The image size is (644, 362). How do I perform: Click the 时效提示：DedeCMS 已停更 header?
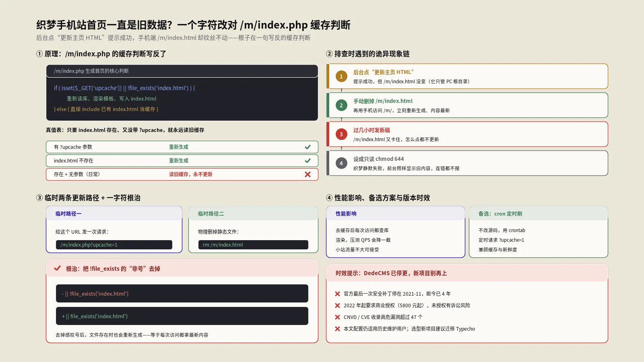point(467,273)
